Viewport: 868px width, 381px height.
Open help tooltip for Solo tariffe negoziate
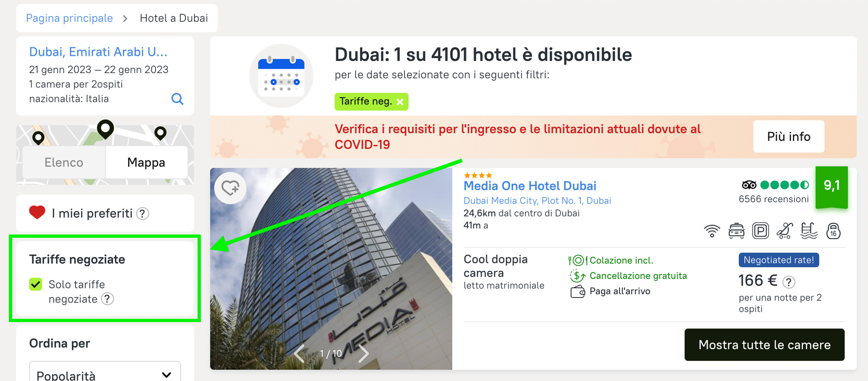[107, 299]
